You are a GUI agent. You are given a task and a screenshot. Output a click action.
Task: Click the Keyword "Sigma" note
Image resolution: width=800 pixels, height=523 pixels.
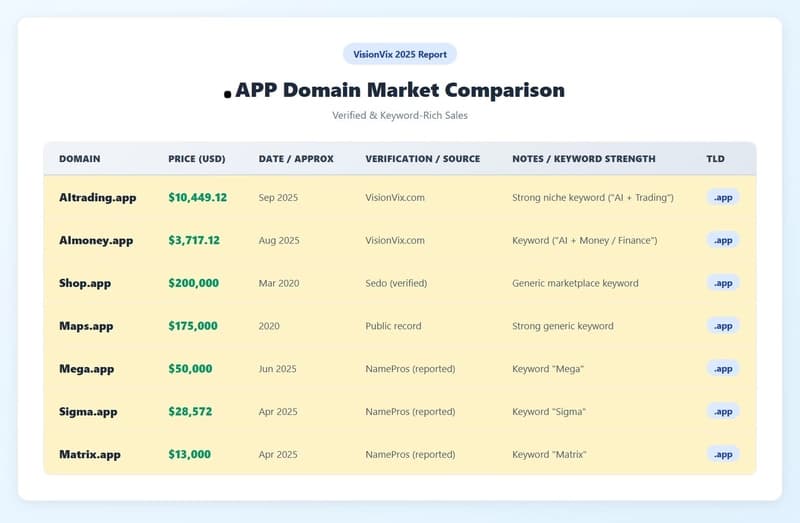(549, 412)
